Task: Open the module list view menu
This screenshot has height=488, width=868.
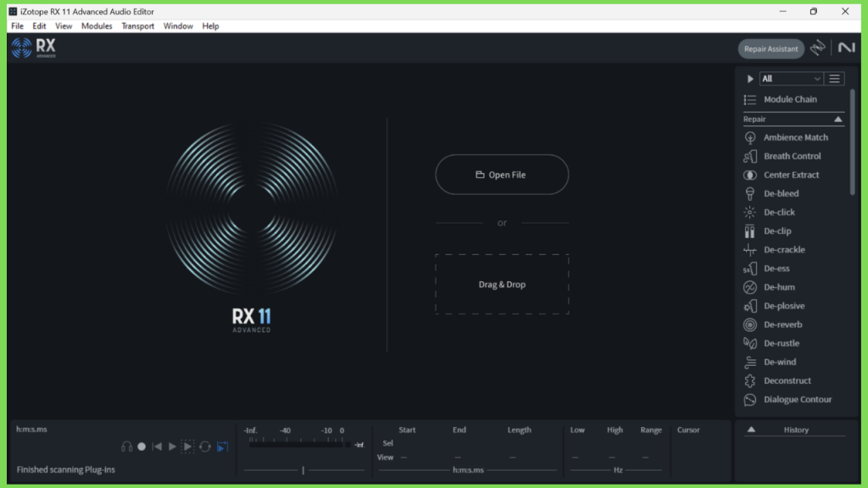Action: click(x=834, y=79)
